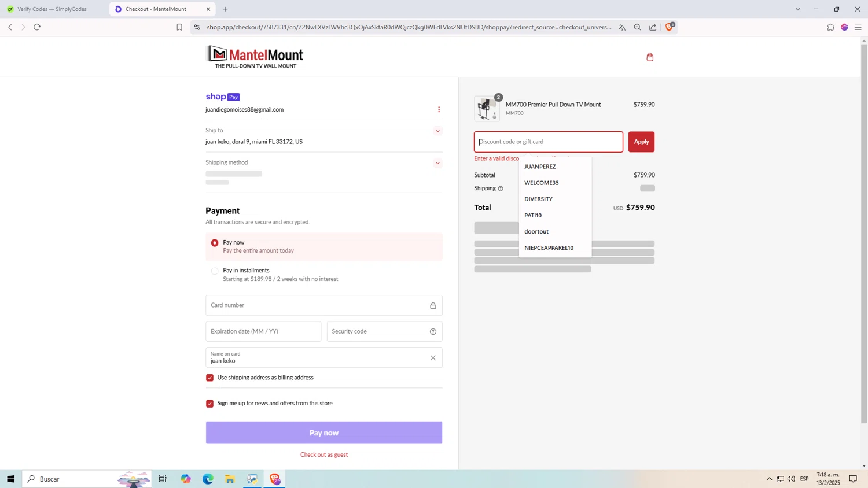Clear the Name on card field
The width and height of the screenshot is (868, 488).
433,358
